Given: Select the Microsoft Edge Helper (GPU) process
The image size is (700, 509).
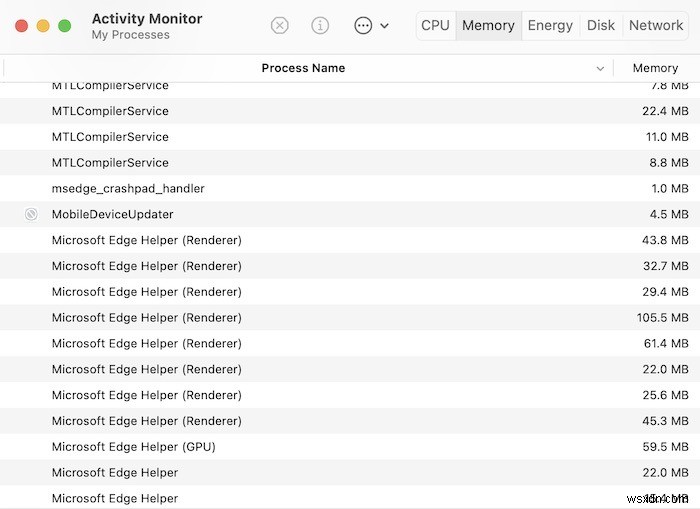Looking at the screenshot, I should pyautogui.click(x=350, y=447).
